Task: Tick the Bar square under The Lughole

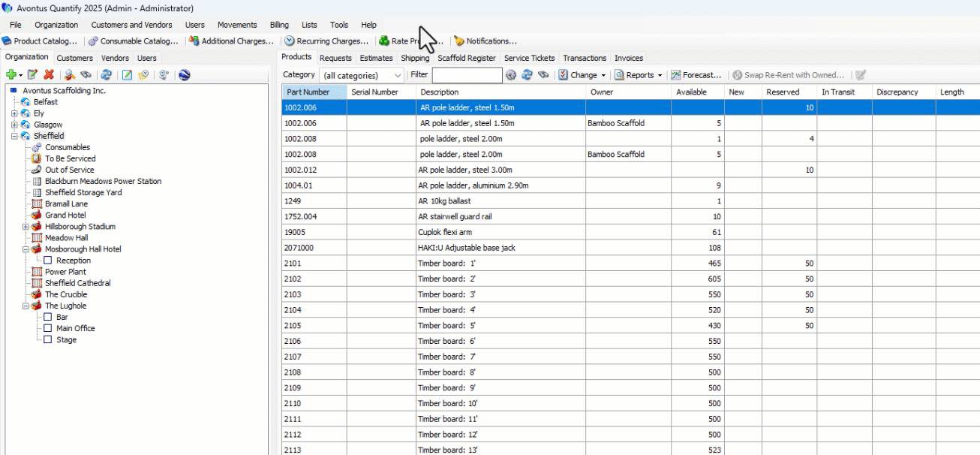Action: pyautogui.click(x=48, y=317)
